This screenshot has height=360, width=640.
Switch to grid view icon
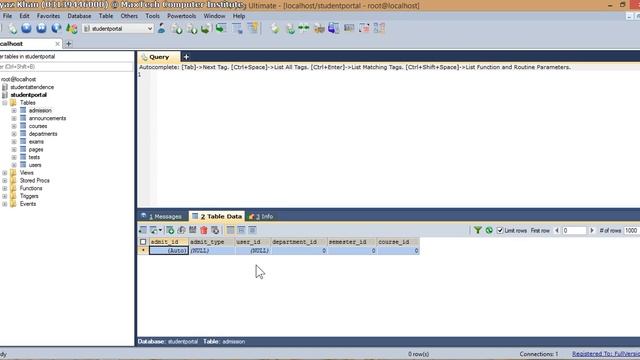point(231,230)
